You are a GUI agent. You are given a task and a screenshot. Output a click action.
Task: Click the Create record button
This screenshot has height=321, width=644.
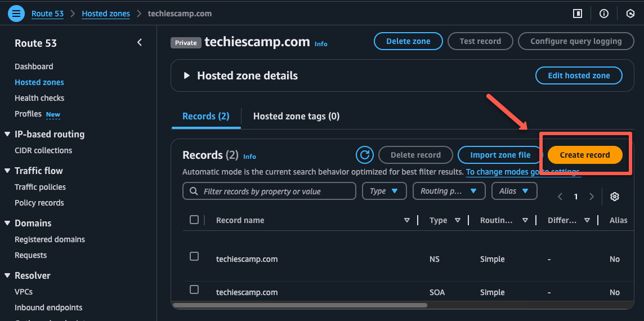coord(585,155)
